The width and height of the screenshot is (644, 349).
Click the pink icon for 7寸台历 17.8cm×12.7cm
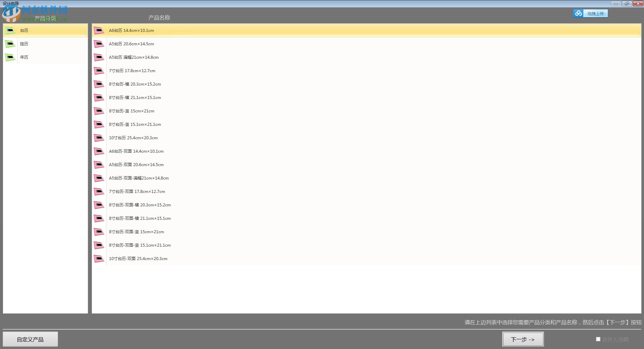[x=99, y=71]
